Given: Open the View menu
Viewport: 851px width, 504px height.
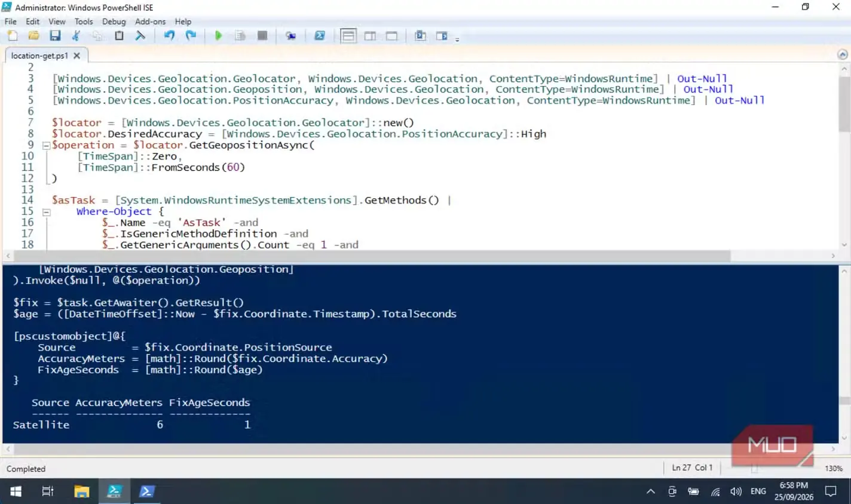Looking at the screenshot, I should (x=57, y=21).
